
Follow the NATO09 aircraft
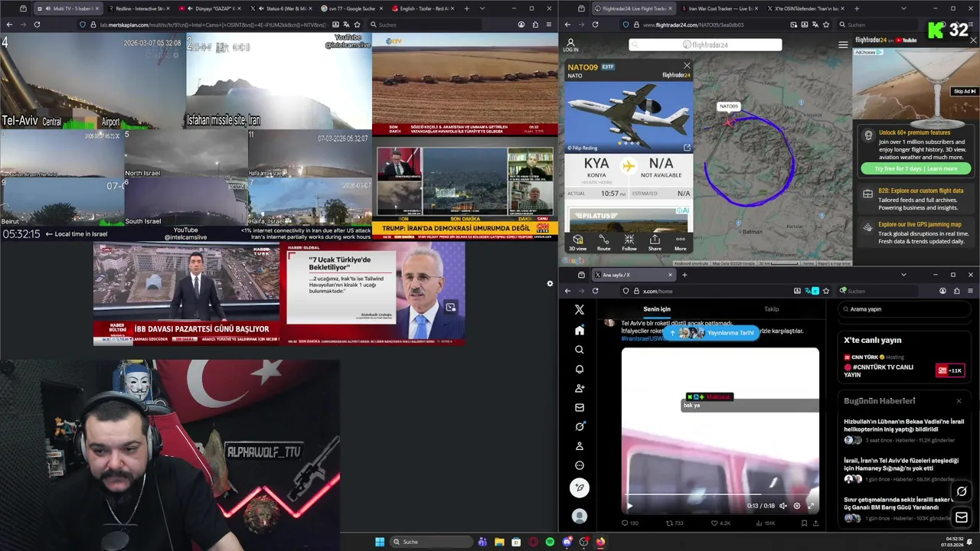[629, 243]
